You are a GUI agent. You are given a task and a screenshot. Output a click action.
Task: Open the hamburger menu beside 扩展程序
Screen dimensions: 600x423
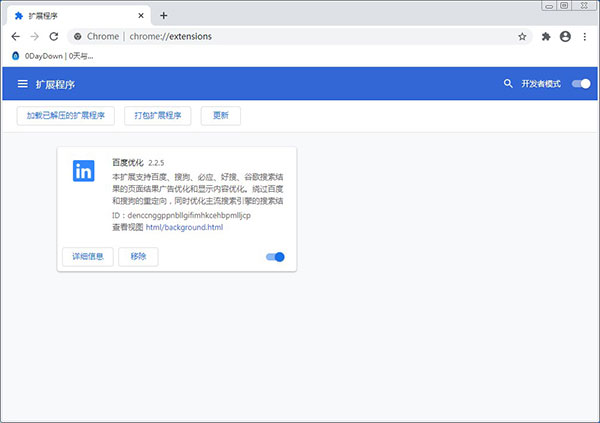22,84
